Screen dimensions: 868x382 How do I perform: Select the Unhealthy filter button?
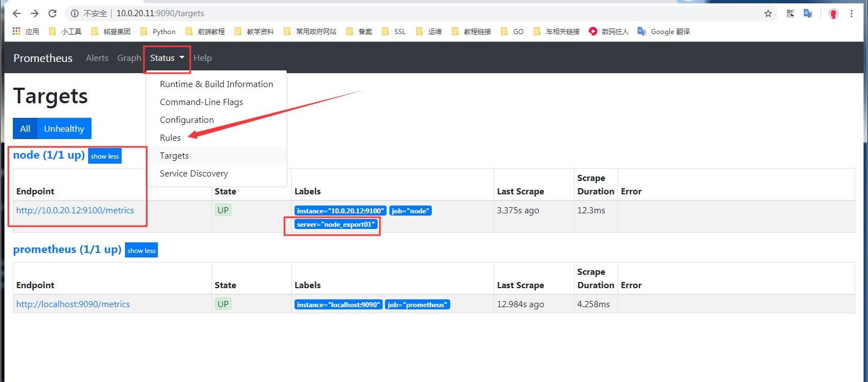tap(64, 128)
